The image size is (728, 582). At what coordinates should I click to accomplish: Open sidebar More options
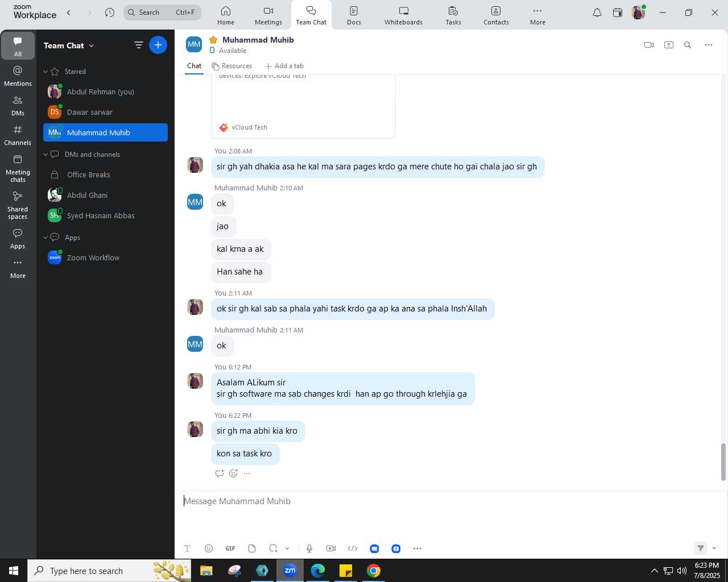point(18,268)
